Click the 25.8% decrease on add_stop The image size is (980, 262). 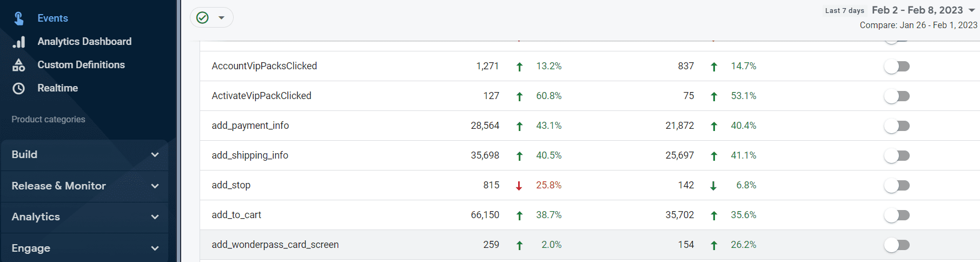coord(549,185)
